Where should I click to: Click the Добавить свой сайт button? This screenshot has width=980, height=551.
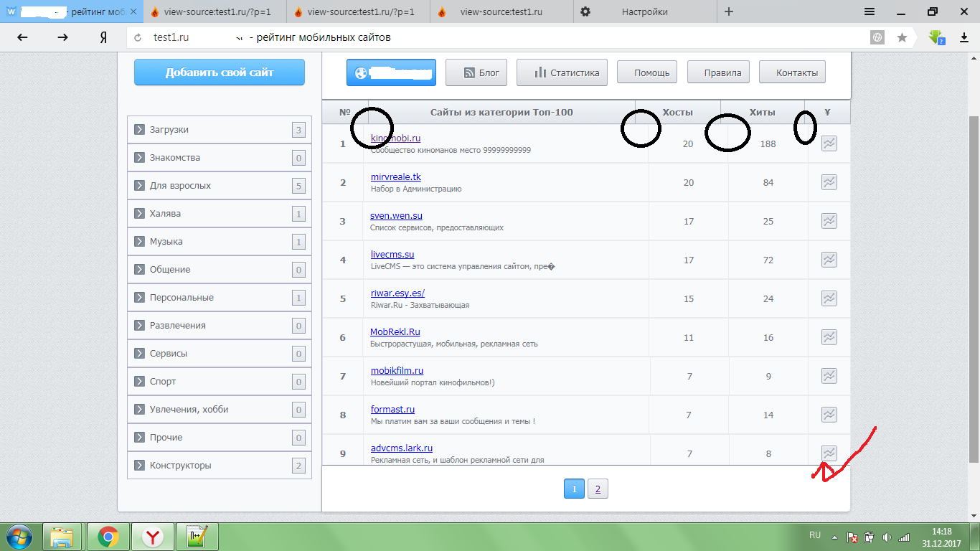pyautogui.click(x=220, y=72)
